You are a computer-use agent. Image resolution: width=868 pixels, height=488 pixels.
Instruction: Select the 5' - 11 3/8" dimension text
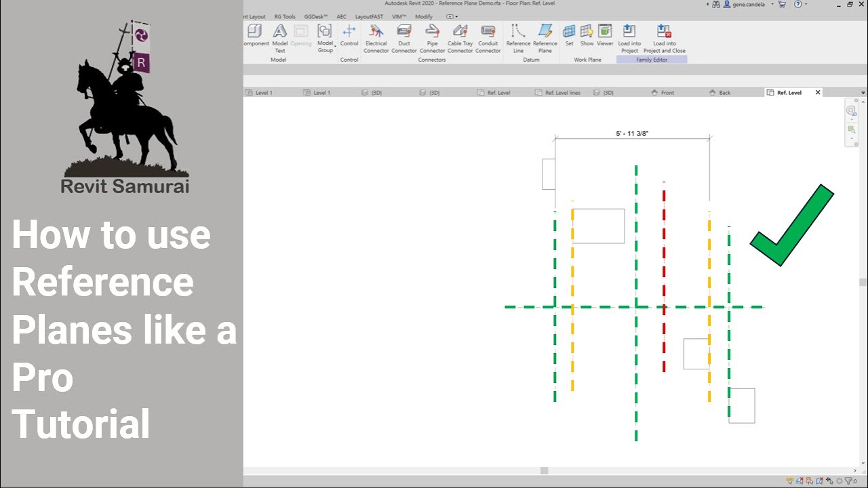click(632, 134)
